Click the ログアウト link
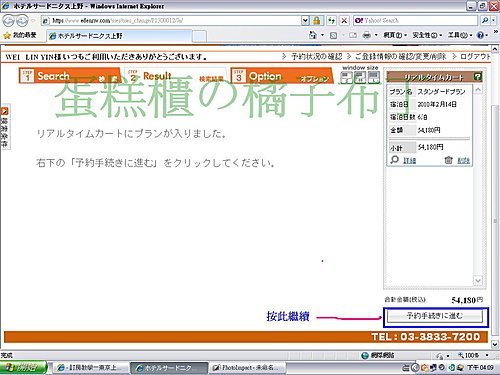Image resolution: width=500 pixels, height=375 pixels. pyautogui.click(x=474, y=57)
